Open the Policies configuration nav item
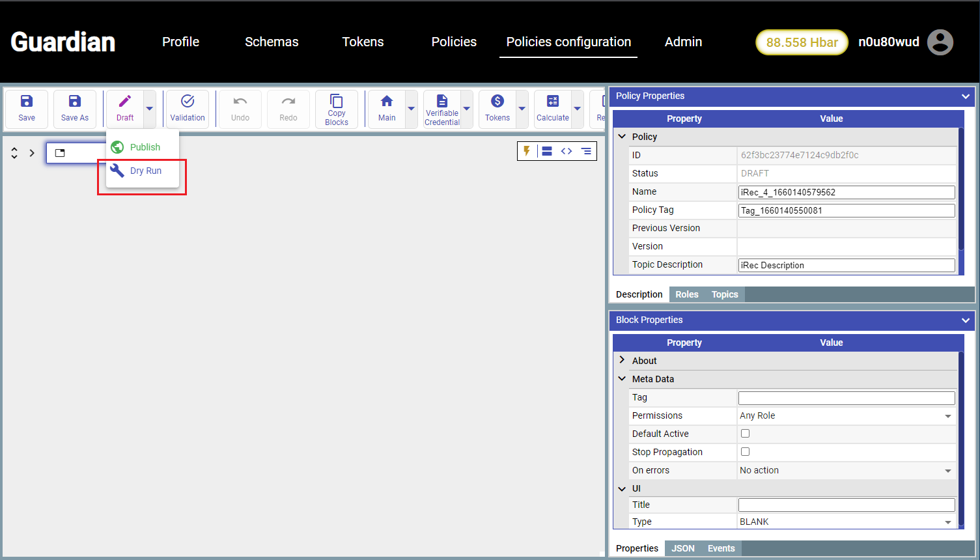The width and height of the screenshot is (980, 560). (568, 42)
